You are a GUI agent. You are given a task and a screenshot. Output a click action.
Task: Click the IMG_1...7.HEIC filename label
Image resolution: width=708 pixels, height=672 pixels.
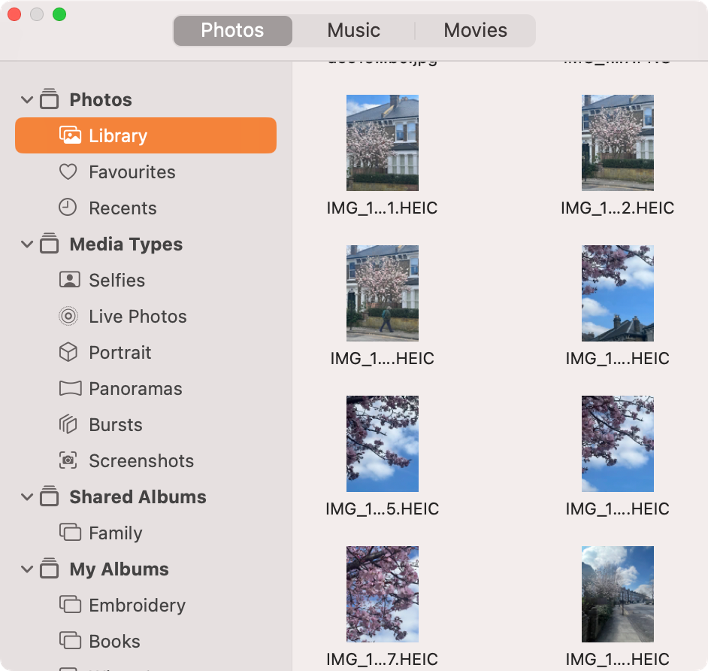tap(382, 659)
